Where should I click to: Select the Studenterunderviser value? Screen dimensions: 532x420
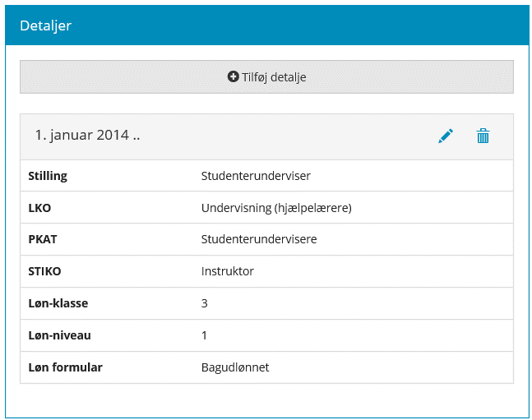256,176
